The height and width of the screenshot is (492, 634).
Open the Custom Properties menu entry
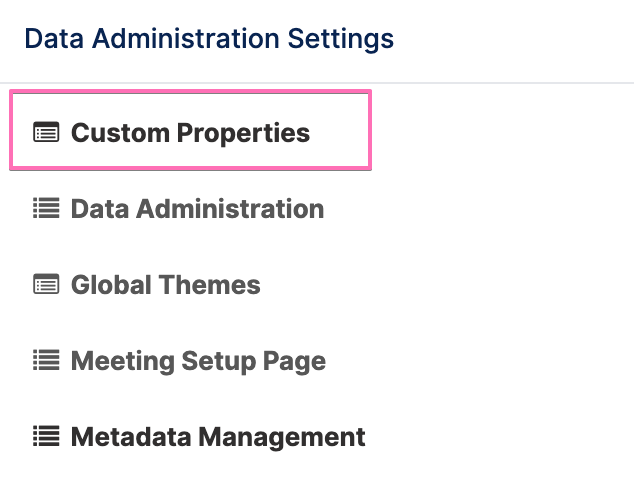(x=190, y=133)
